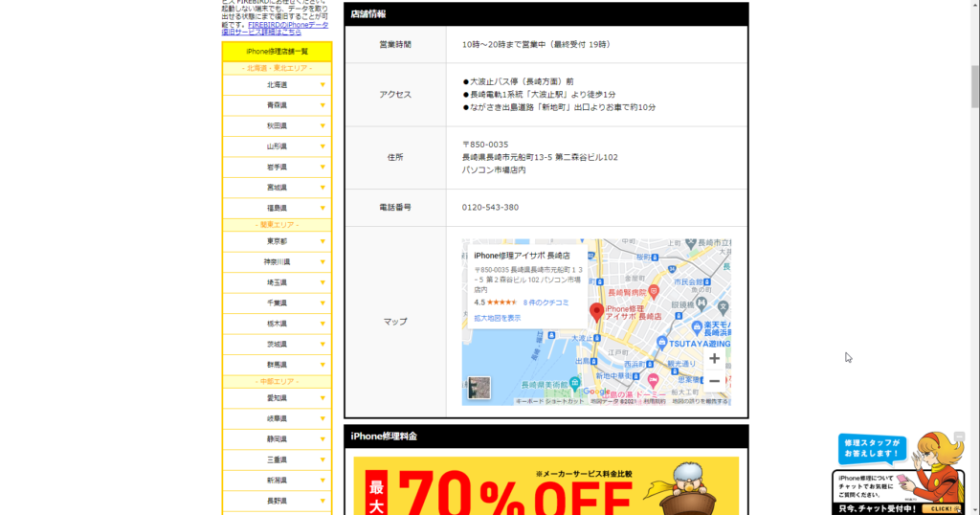Click the 市民会館 tram stop icon

point(707,281)
